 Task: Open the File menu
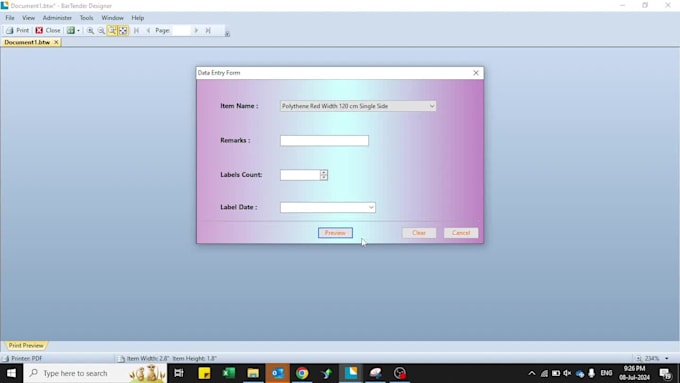10,18
